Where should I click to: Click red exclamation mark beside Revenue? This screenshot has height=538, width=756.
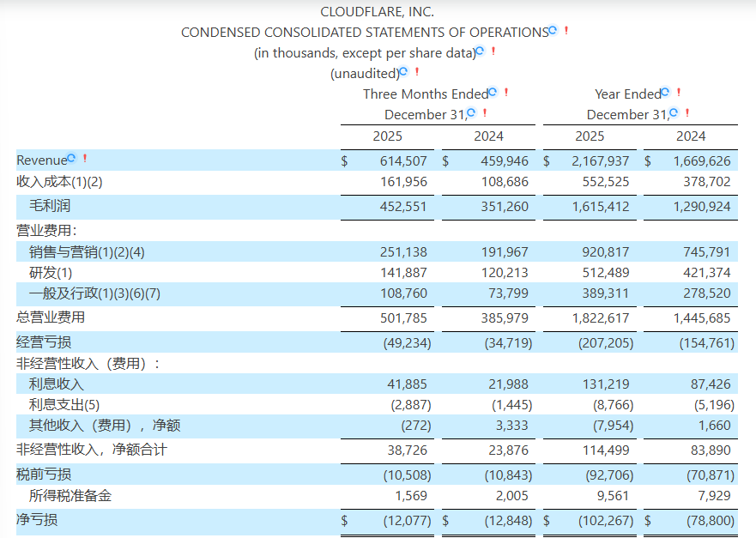click(x=84, y=159)
